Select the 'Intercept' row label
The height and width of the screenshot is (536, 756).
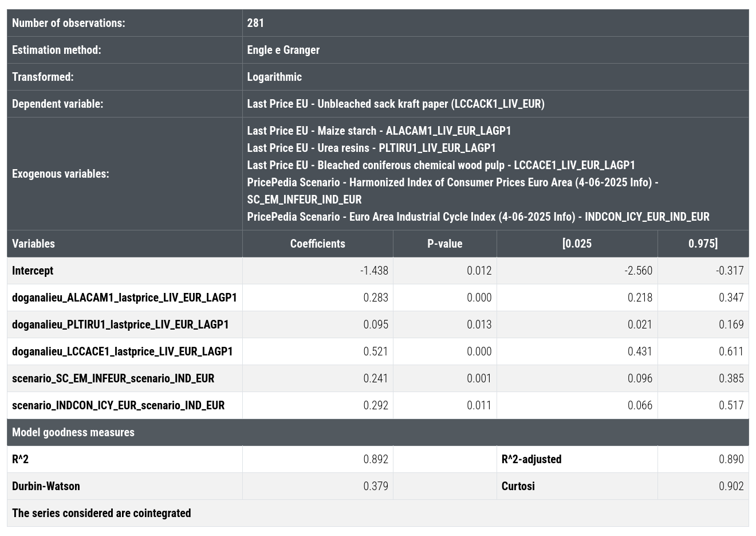click(x=33, y=271)
